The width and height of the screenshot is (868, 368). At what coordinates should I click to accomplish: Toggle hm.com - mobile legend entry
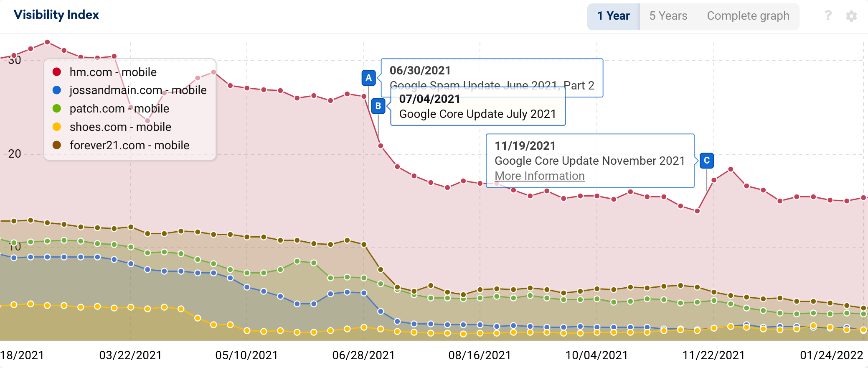click(104, 72)
